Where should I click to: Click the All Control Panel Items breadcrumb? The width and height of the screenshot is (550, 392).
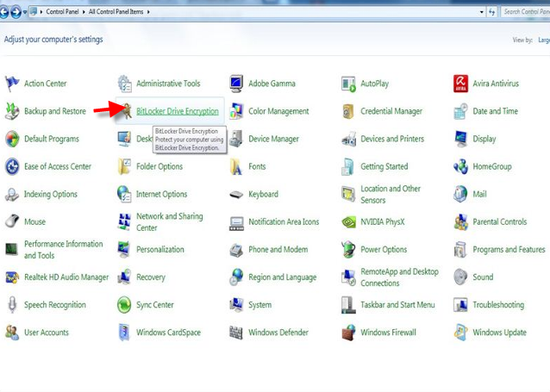(116, 11)
